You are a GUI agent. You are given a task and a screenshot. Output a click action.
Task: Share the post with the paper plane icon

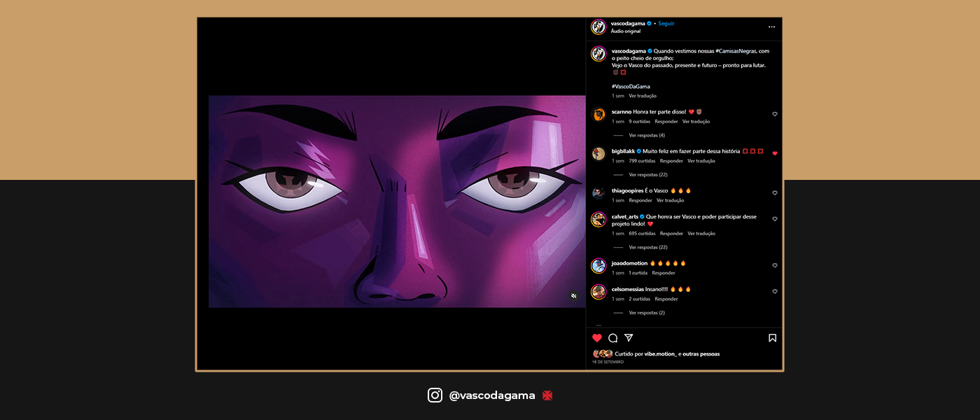point(629,337)
